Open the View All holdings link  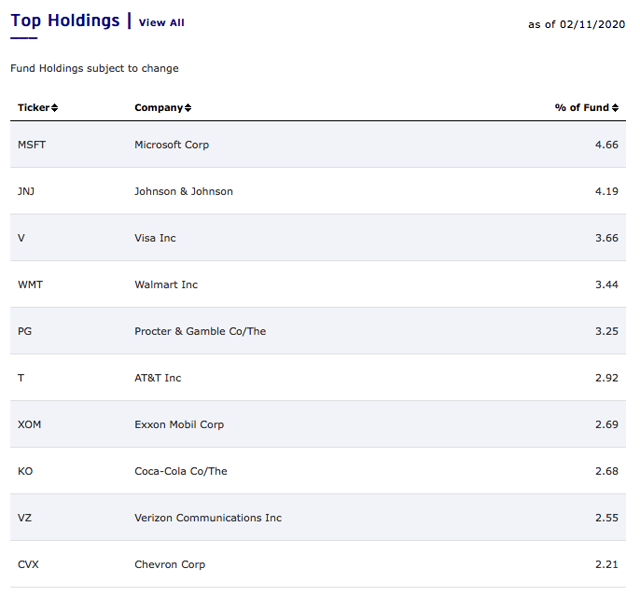(162, 22)
